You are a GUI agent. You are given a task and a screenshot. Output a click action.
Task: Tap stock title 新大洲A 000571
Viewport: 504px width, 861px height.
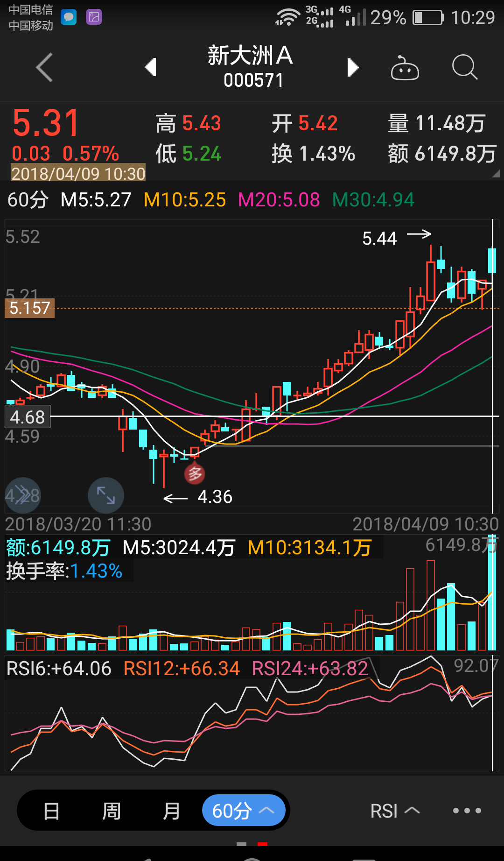click(x=252, y=66)
